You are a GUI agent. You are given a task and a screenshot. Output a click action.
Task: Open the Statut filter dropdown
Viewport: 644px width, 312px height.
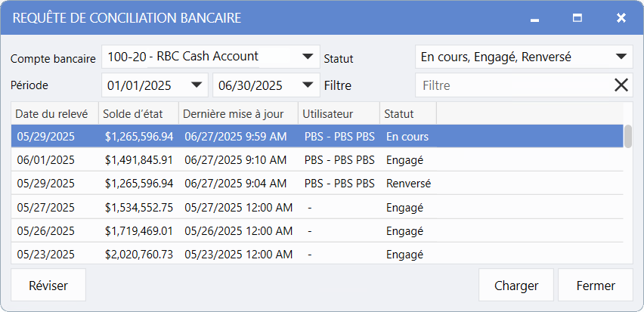[621, 57]
